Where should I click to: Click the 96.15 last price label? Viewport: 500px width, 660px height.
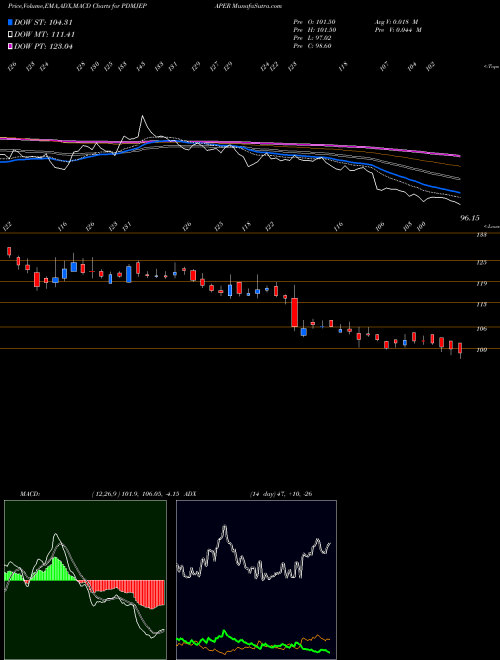470,218
